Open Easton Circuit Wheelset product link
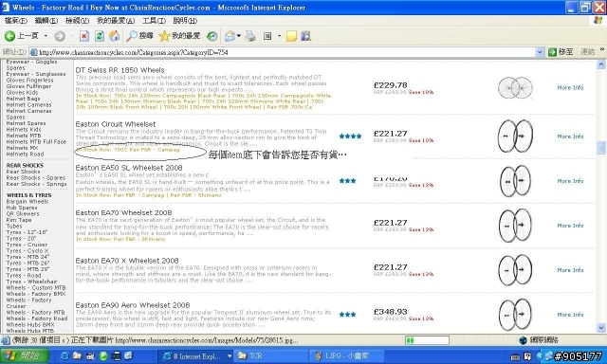Image resolution: width=607 pixels, height=364 pixels. pos(116,124)
